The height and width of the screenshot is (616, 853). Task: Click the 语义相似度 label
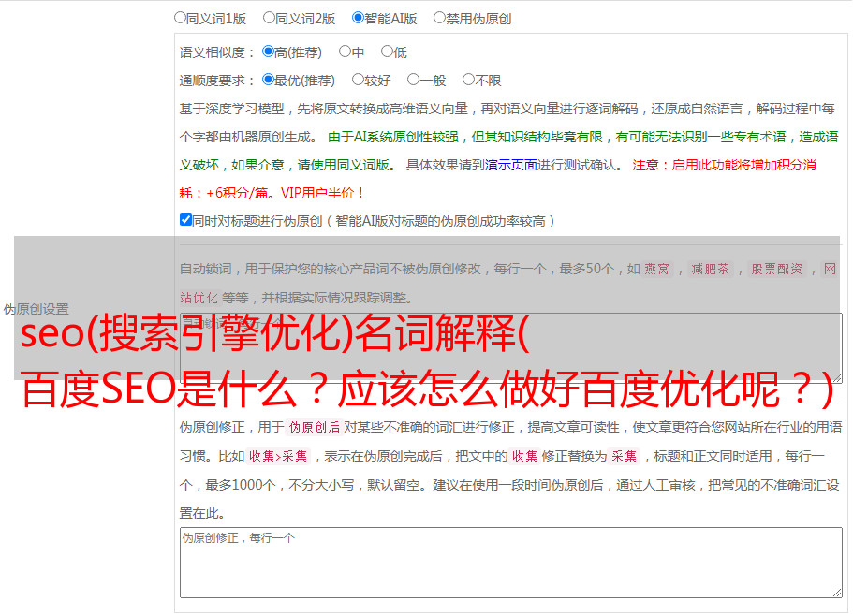pyautogui.click(x=216, y=52)
